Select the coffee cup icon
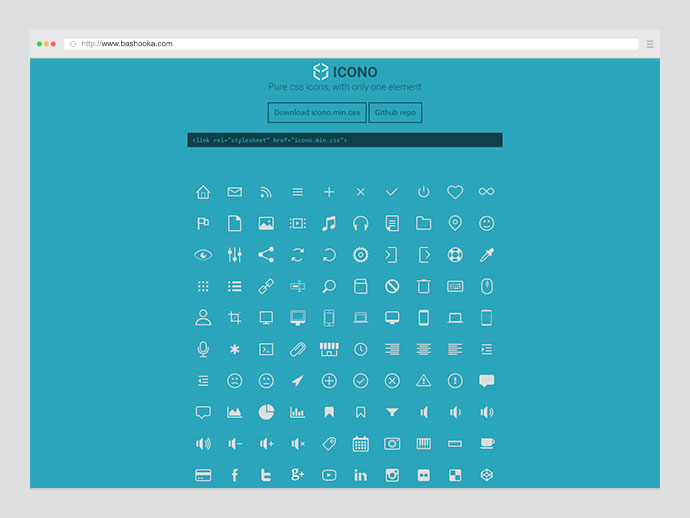 [486, 444]
